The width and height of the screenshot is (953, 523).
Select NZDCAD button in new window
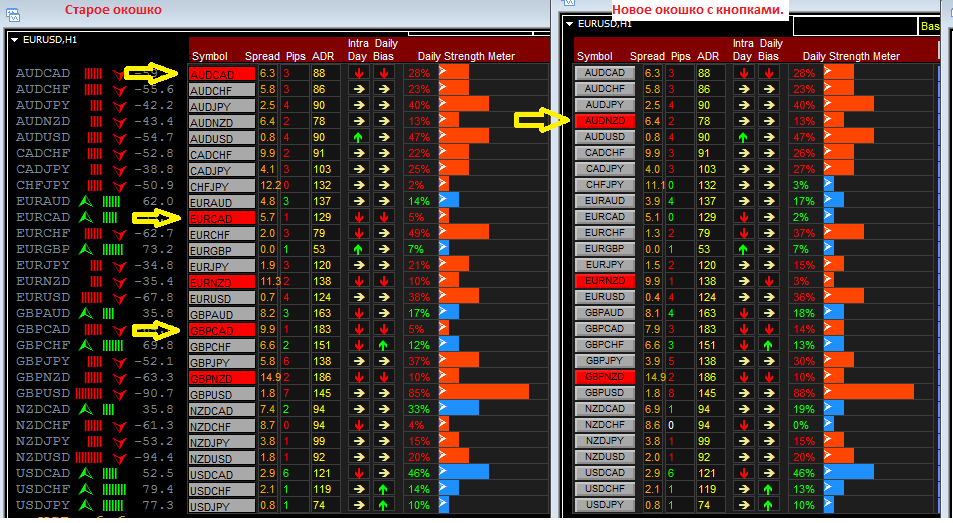605,408
